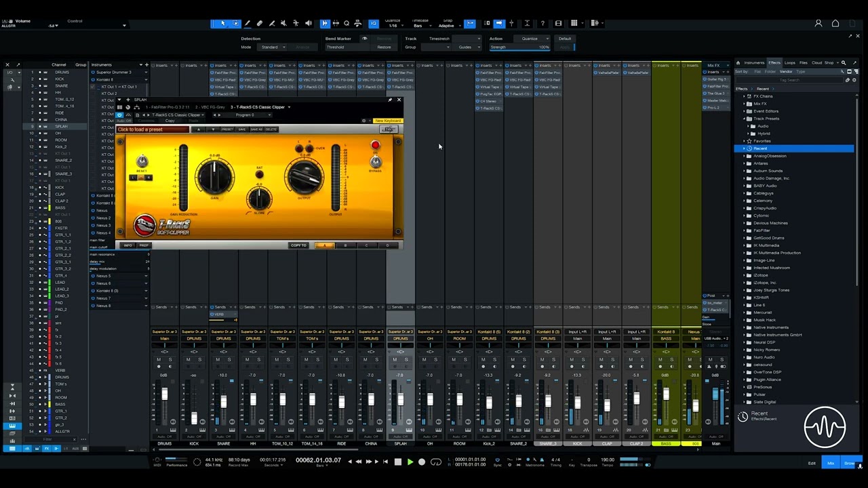Open plugin tab 1 - FabFilter Pro-Q 3
Viewport: 868px width, 488px height.
(167, 107)
